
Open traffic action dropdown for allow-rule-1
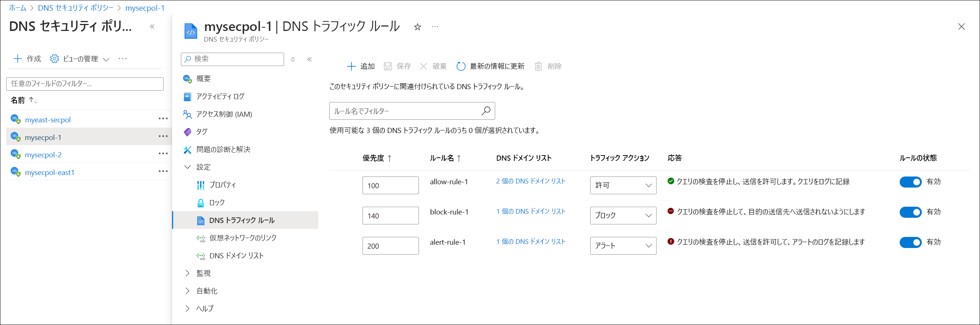[623, 185]
